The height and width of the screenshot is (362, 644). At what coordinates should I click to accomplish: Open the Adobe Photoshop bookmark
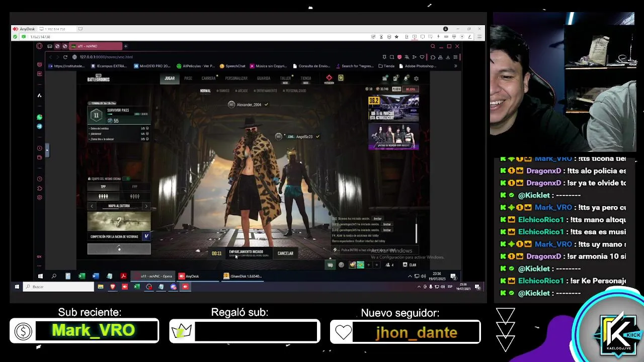418,66
